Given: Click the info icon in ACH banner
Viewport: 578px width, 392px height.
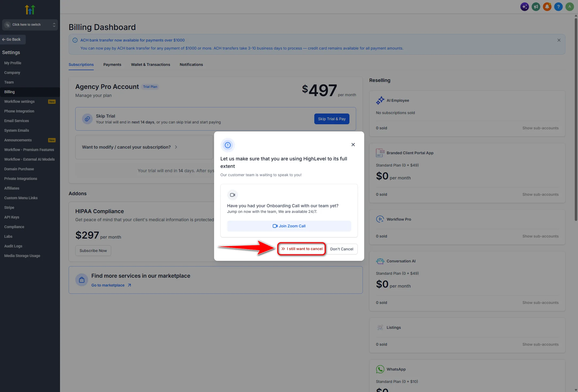Looking at the screenshot, I should 75,40.
